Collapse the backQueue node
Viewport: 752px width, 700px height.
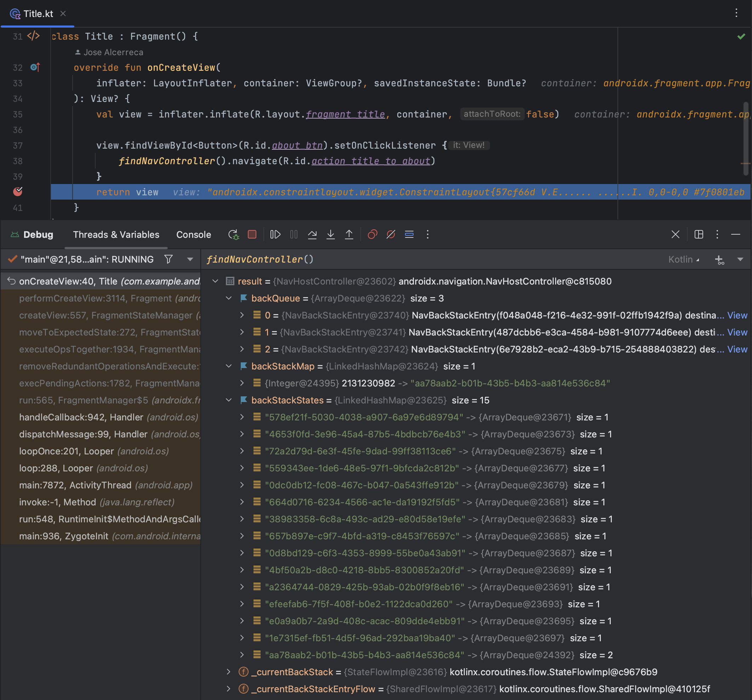point(229,298)
